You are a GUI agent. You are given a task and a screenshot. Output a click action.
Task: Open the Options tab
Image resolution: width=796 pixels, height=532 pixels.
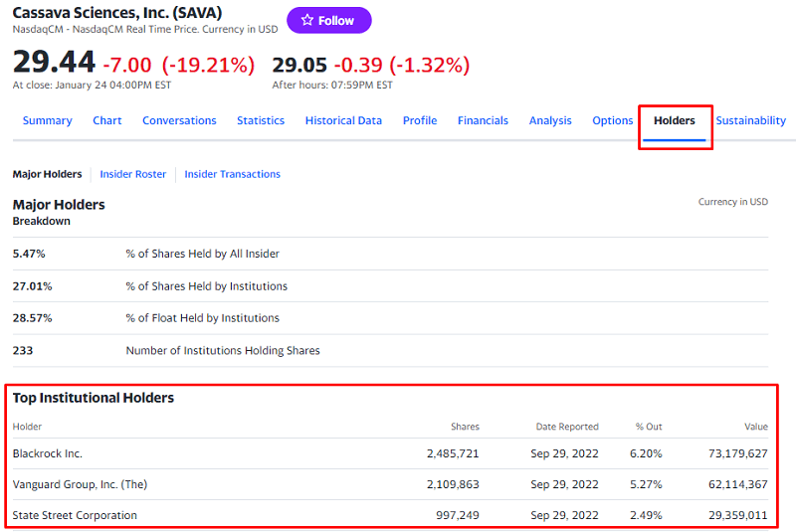613,120
